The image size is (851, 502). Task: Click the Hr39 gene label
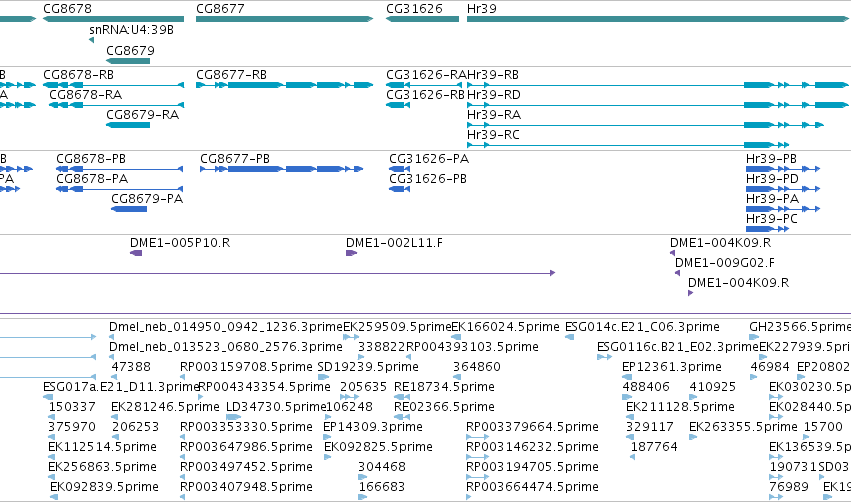[x=481, y=9]
